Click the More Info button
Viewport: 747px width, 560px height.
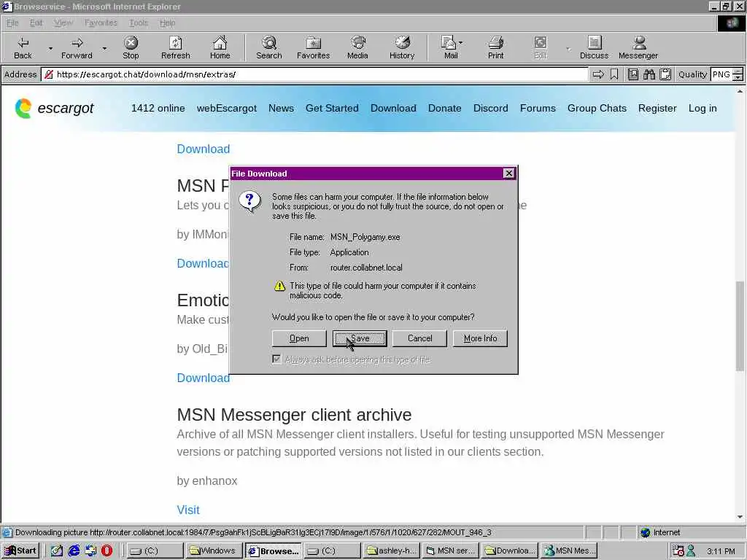[480, 338]
